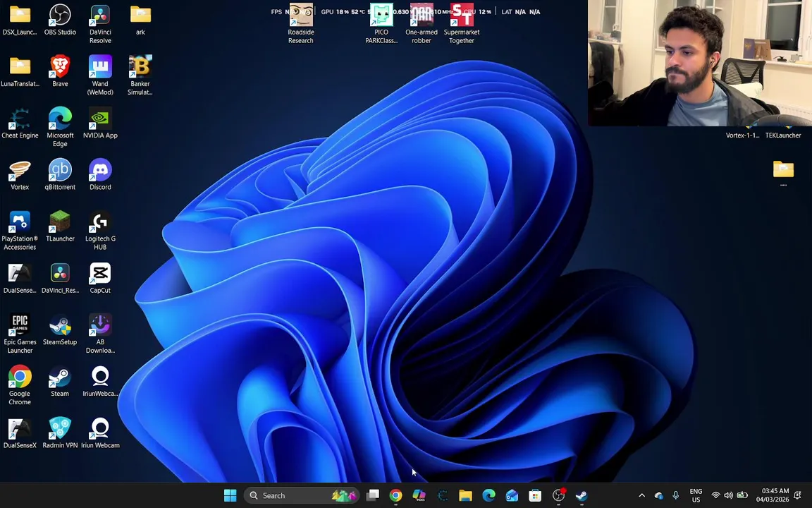
Task: Click Iriun Webcam desktop shortcut
Action: [x=100, y=433]
